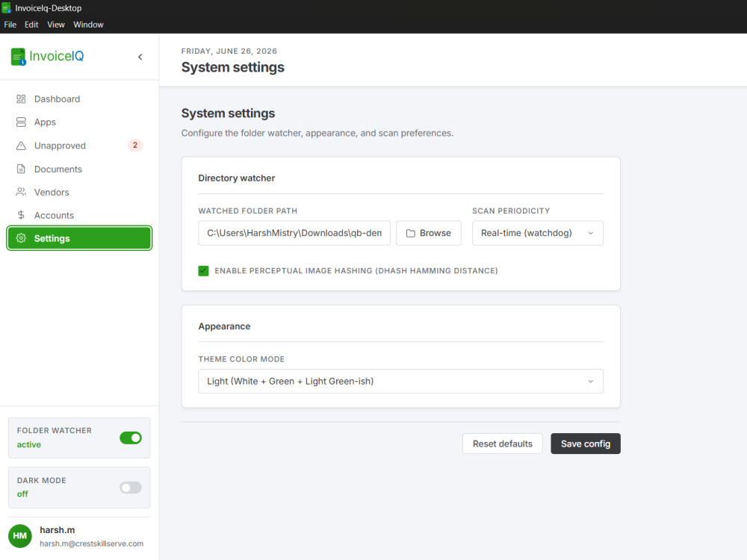Open the View menu
Viewport: 747px width, 560px height.
56,25
